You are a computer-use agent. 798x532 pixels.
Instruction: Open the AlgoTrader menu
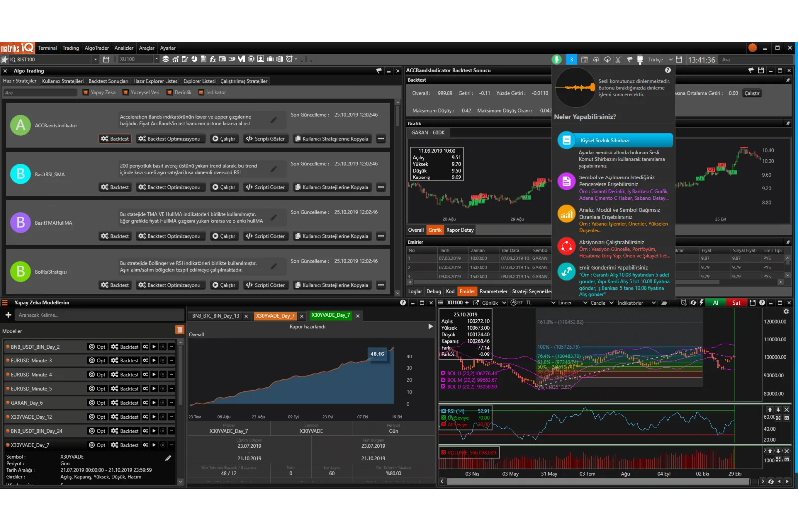coord(96,48)
